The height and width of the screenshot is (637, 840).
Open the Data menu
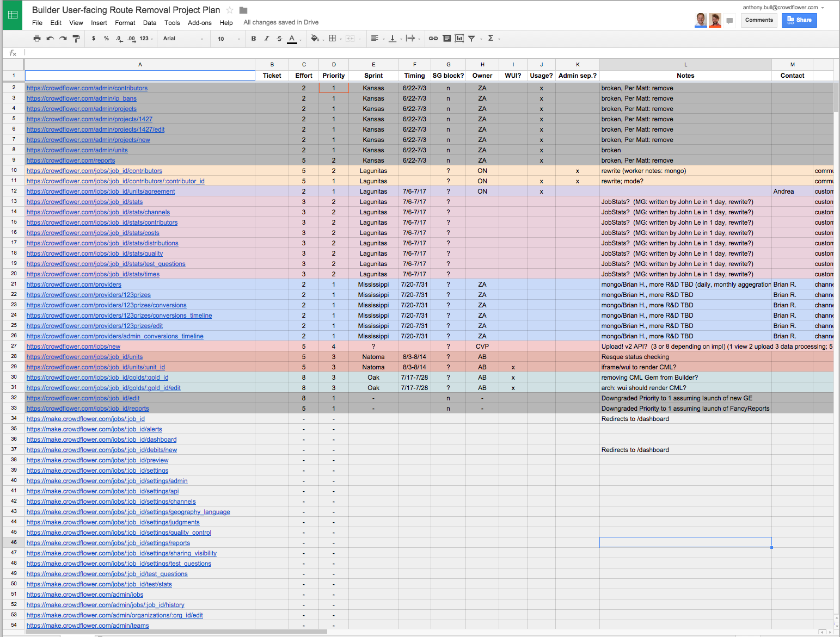150,23
